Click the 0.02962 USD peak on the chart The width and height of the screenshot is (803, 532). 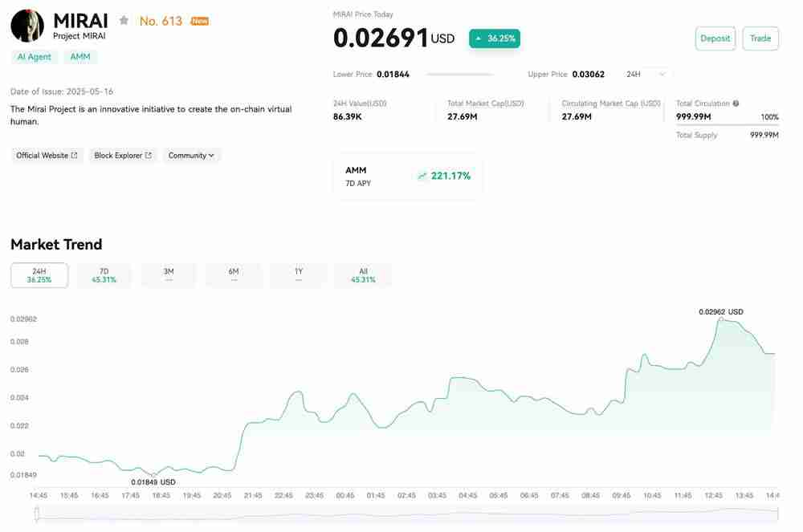click(x=720, y=319)
